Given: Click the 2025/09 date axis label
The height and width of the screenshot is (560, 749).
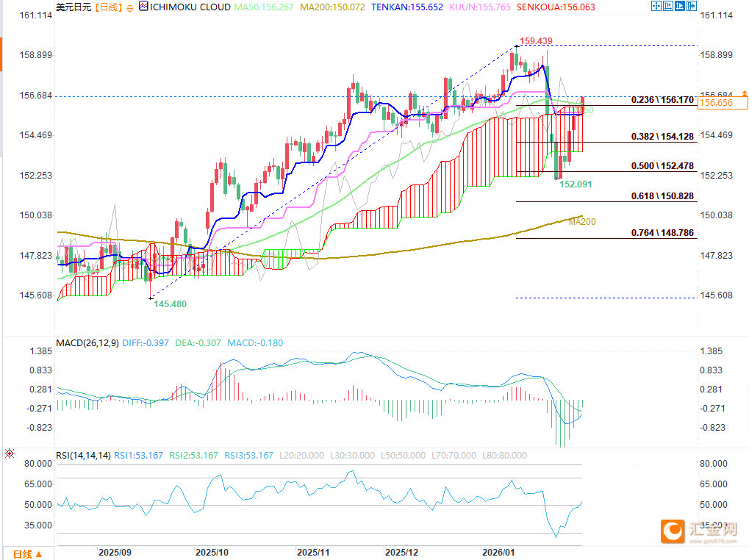Looking at the screenshot, I should 115,553.
